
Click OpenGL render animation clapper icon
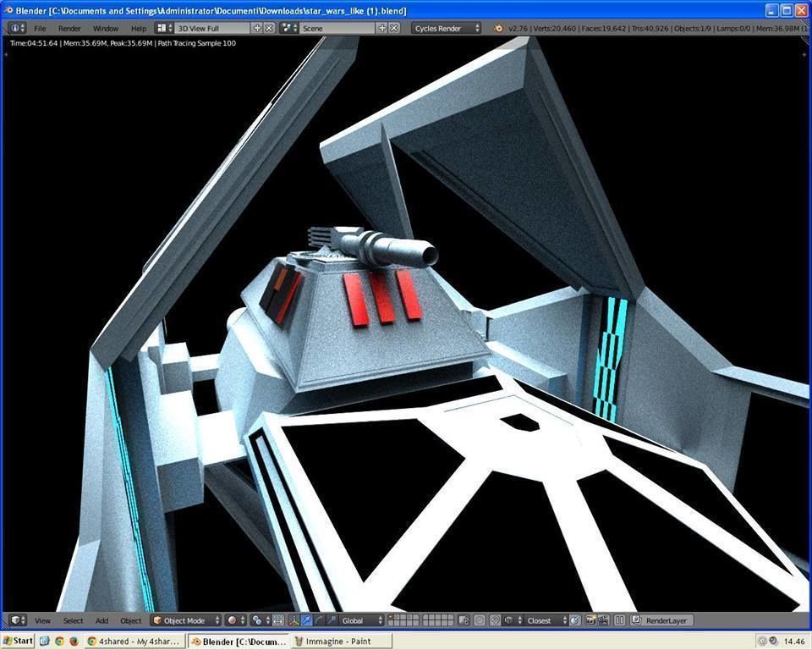tap(603, 620)
